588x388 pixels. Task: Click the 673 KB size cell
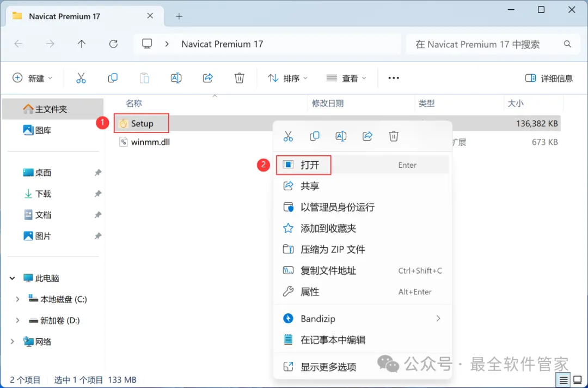544,142
